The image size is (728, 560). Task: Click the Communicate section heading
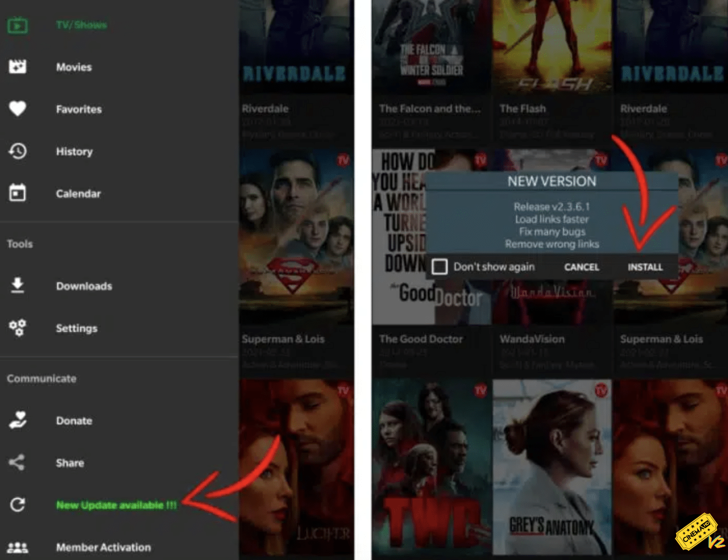pos(42,378)
